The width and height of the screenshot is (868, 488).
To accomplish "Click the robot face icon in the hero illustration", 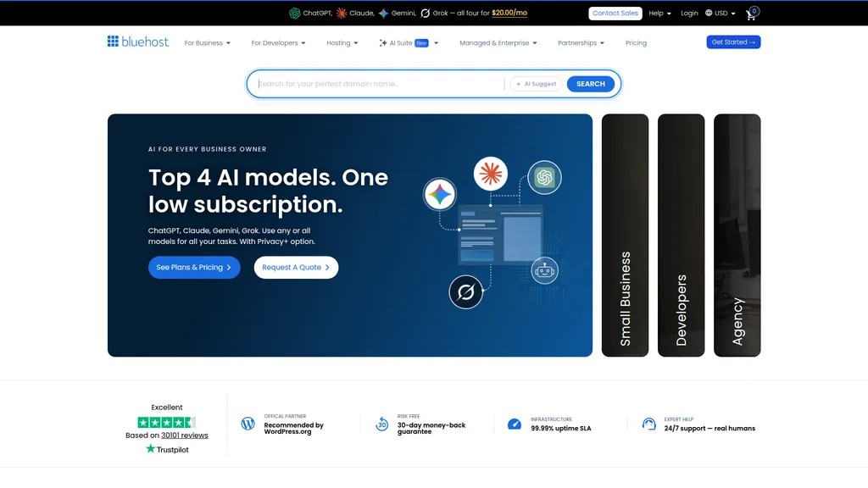I will point(545,270).
